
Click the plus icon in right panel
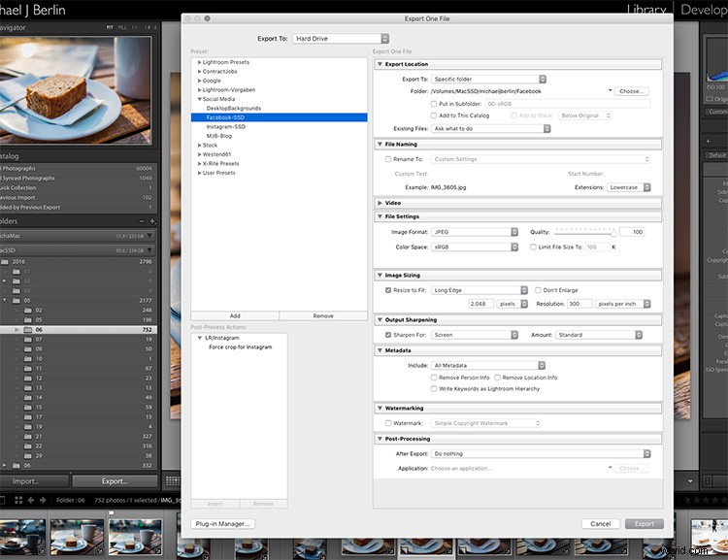(708, 141)
